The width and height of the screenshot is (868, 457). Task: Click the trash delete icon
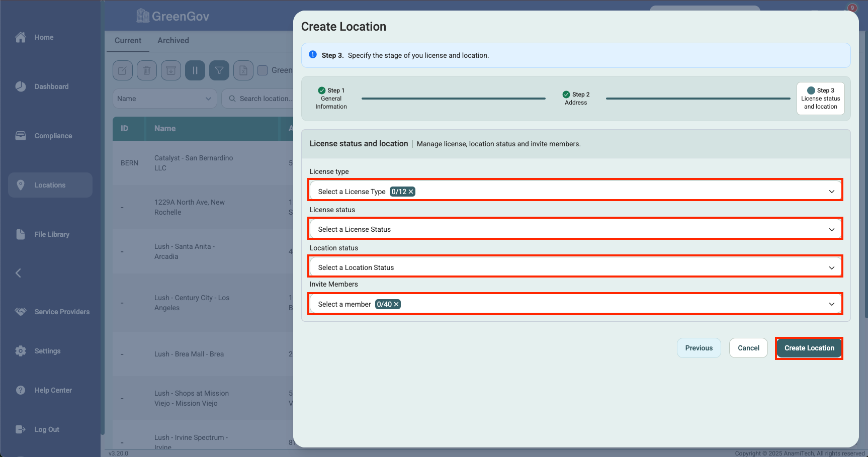pos(147,70)
